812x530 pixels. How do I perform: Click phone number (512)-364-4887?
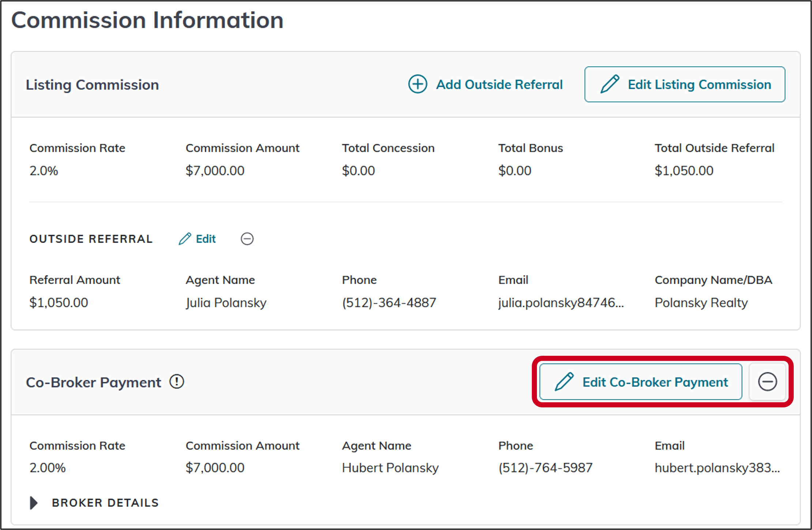[389, 303]
